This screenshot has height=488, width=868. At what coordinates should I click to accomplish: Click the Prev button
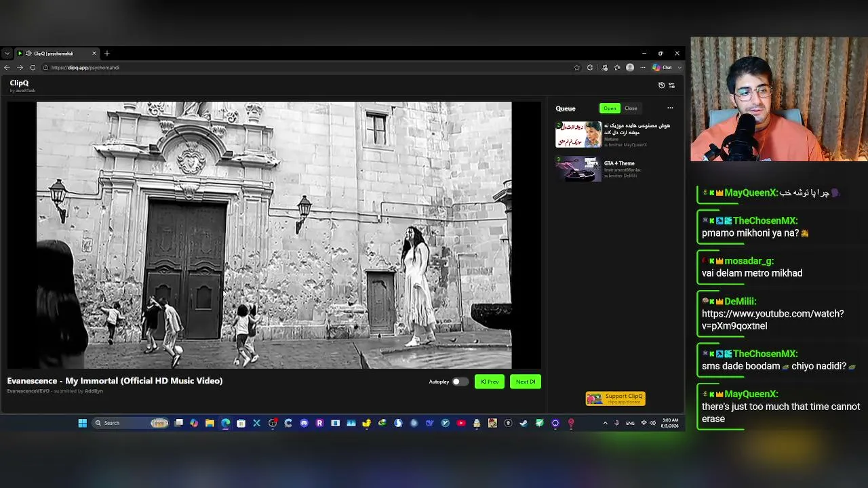490,382
